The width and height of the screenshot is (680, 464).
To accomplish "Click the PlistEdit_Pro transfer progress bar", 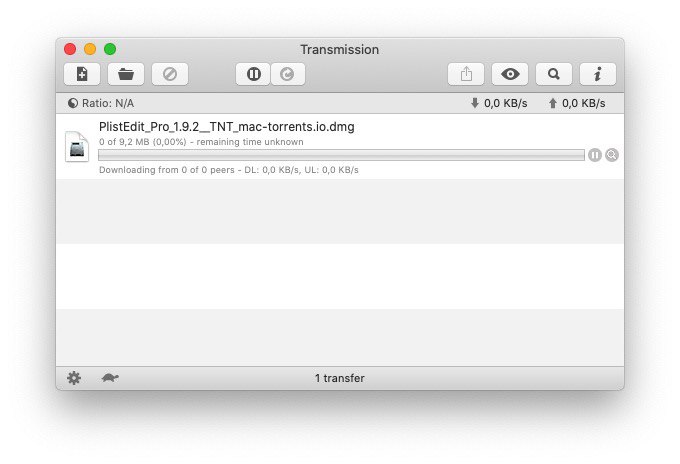I will click(x=341, y=155).
